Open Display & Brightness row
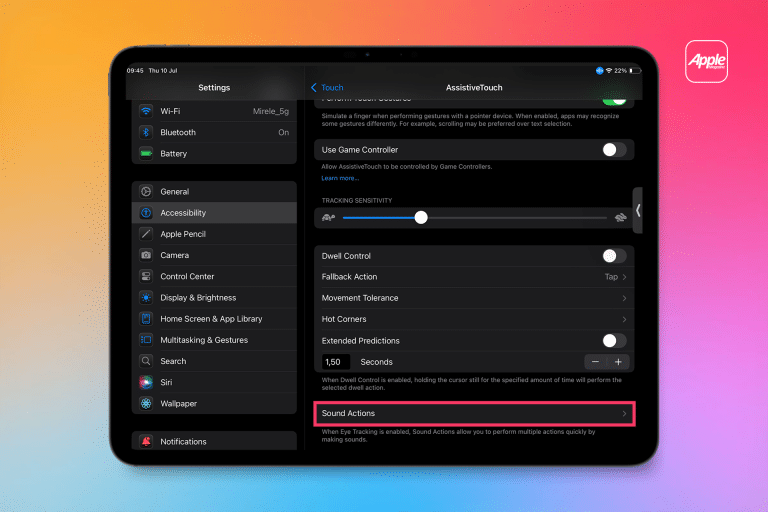This screenshot has width=768, height=512. (x=215, y=297)
